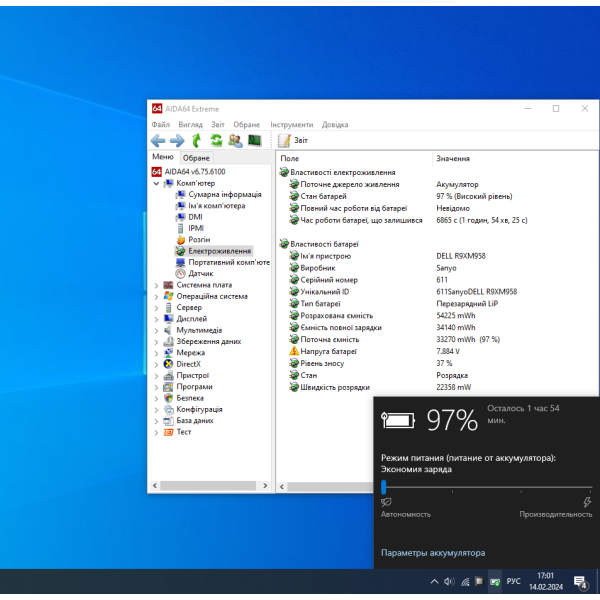Open the Вигляд menu
The width and height of the screenshot is (600, 600).
point(190,124)
